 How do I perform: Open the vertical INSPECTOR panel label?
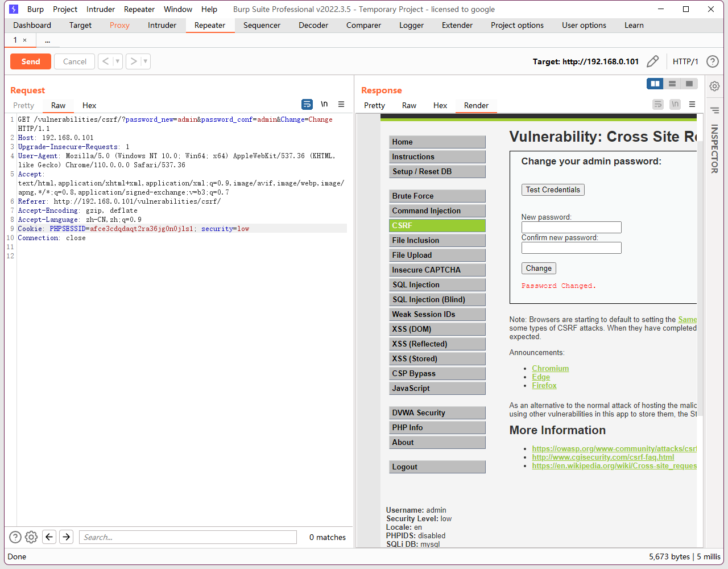tap(714, 149)
